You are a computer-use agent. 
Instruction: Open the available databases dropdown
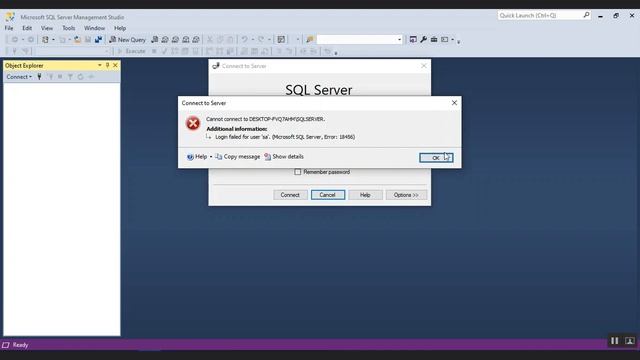pos(107,51)
